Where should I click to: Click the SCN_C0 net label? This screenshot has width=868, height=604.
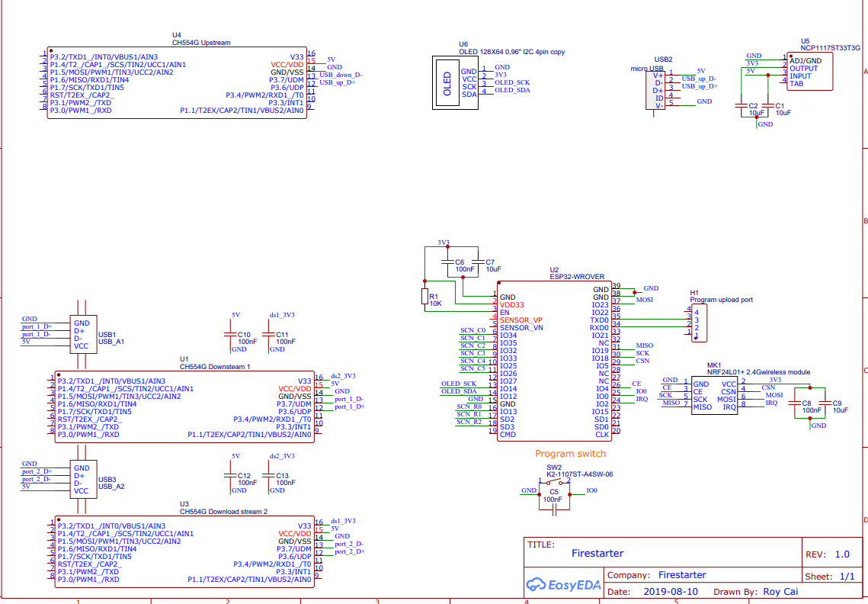point(472,330)
